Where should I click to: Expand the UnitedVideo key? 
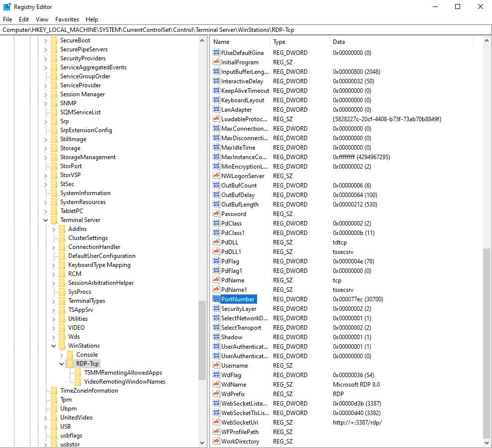[45, 418]
